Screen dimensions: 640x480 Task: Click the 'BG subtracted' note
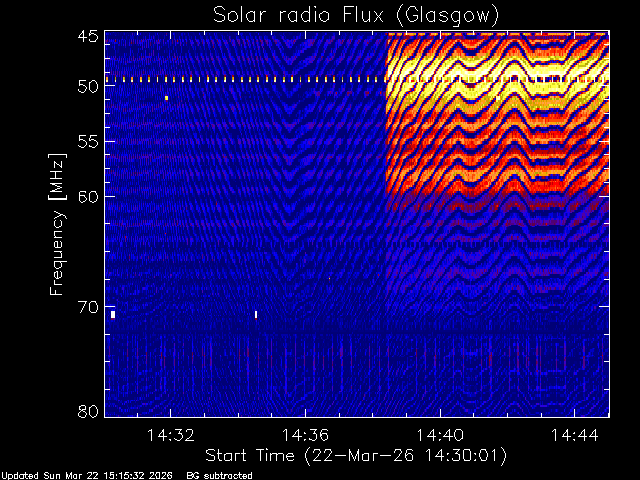pos(220,476)
